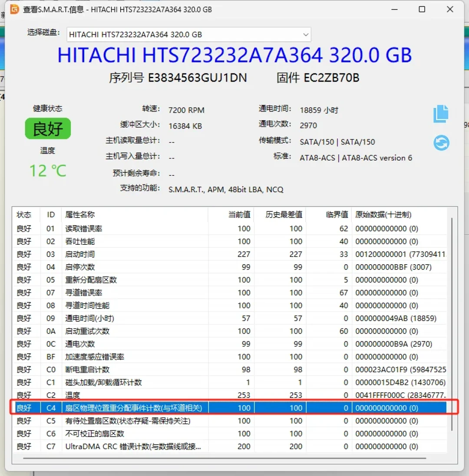Click the 12 ℃ temperature reading

click(x=48, y=171)
